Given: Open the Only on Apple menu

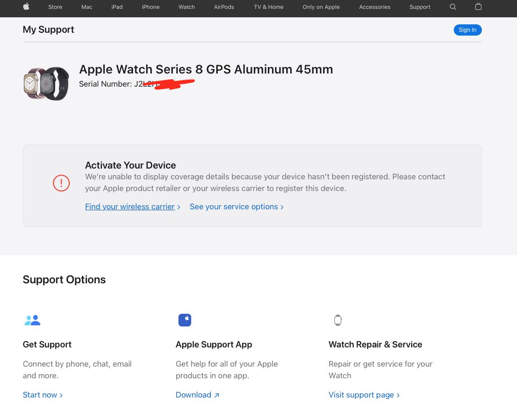Looking at the screenshot, I should (x=321, y=7).
